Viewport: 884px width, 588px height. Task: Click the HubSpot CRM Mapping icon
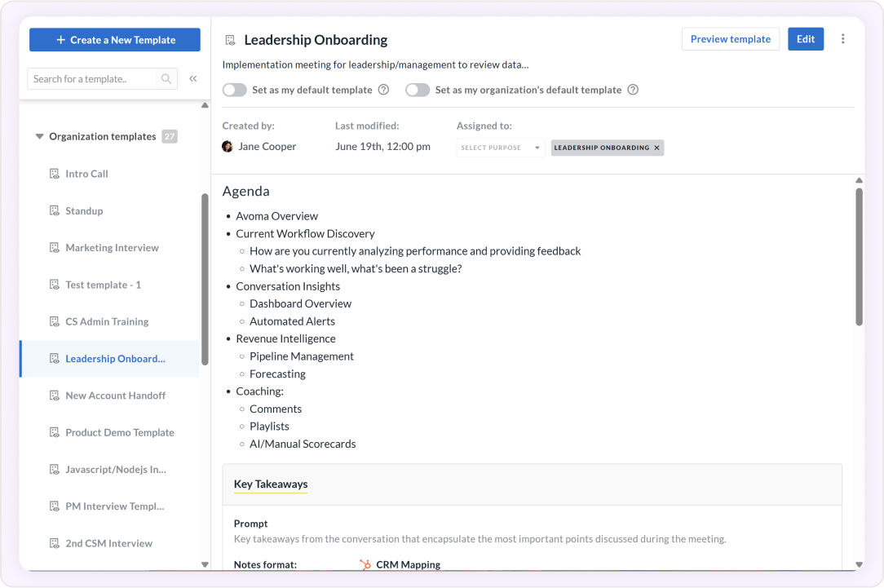[365, 564]
